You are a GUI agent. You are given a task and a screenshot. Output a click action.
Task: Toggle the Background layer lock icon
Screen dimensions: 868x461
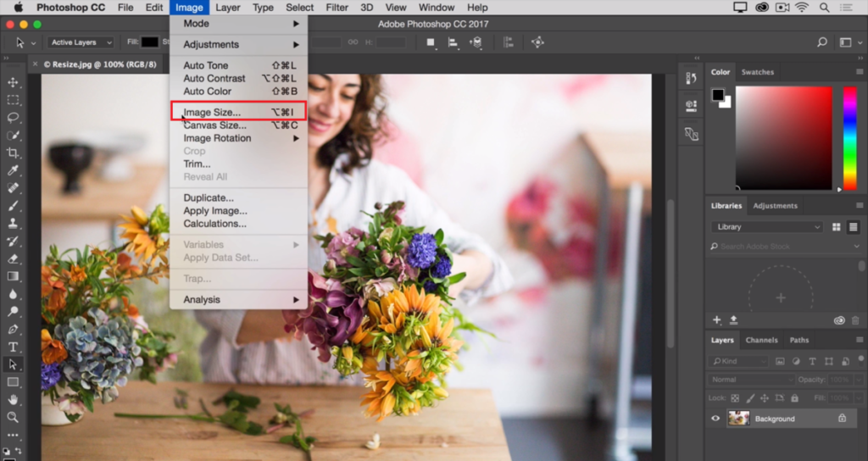(x=842, y=418)
